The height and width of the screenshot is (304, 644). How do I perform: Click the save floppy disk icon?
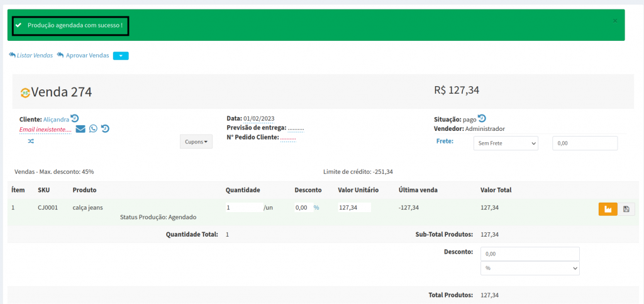pyautogui.click(x=626, y=209)
